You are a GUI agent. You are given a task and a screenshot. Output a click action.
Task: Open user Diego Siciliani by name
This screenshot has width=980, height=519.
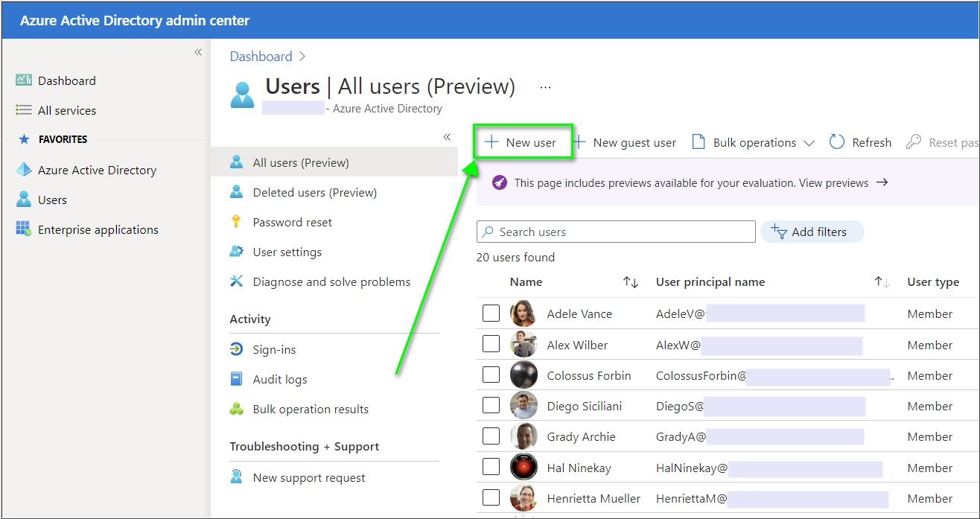pyautogui.click(x=585, y=406)
